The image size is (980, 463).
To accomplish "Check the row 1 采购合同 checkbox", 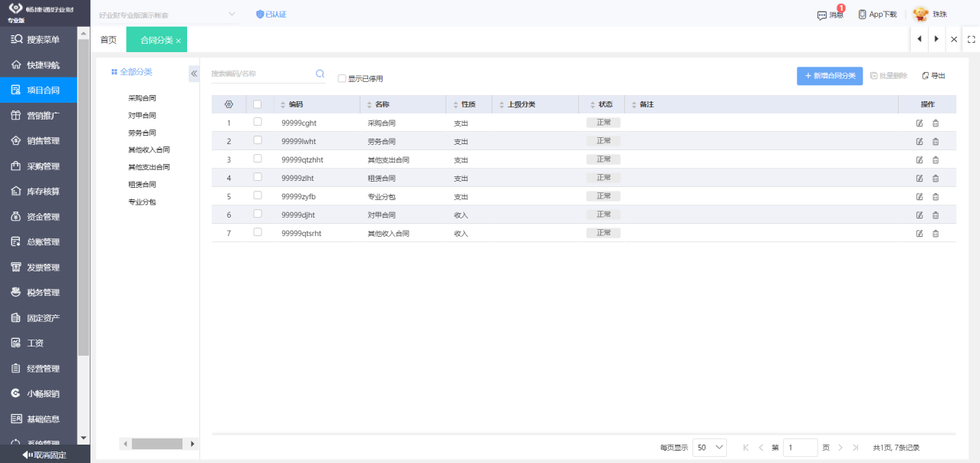I will click(258, 122).
